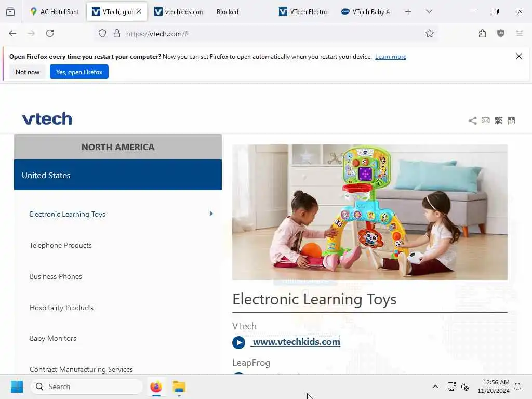Close the VTech global tab
The width and height of the screenshot is (532, 399).
pyautogui.click(x=139, y=11)
